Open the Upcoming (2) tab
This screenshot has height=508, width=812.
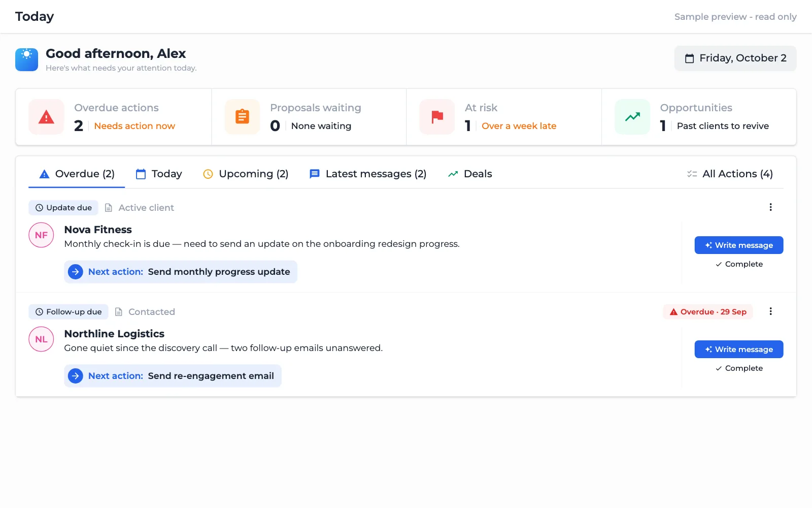[x=246, y=174]
